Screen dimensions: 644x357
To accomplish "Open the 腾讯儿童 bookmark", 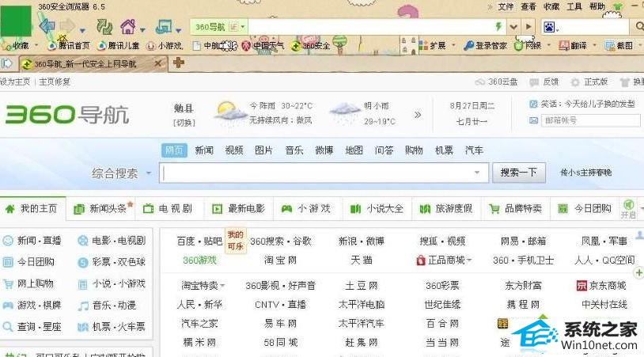I will coord(119,46).
